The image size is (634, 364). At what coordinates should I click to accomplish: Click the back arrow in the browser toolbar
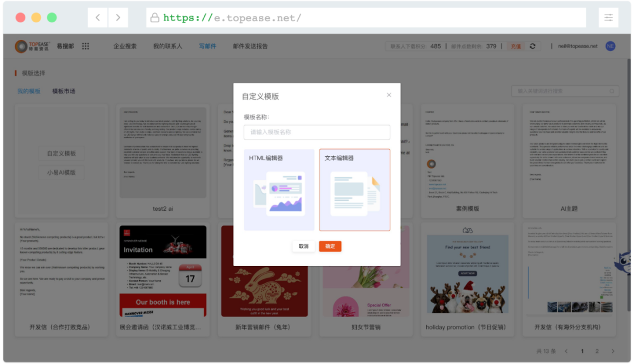(97, 18)
